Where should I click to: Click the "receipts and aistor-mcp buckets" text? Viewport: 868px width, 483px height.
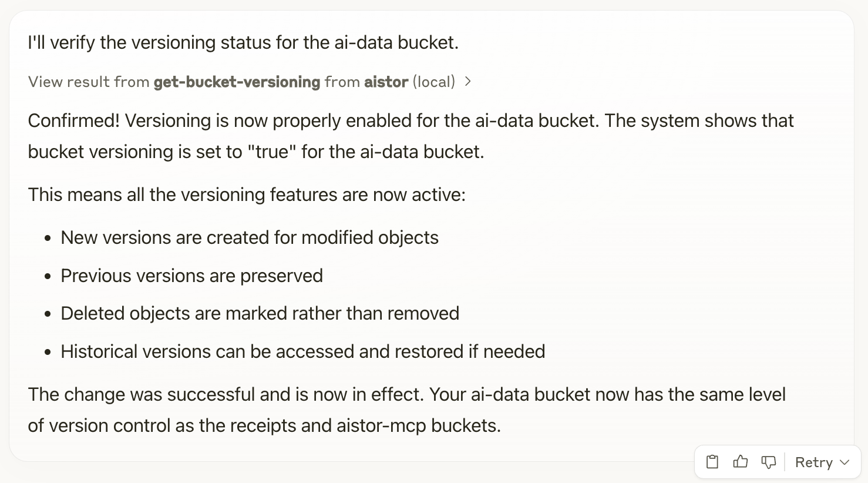coord(365,425)
